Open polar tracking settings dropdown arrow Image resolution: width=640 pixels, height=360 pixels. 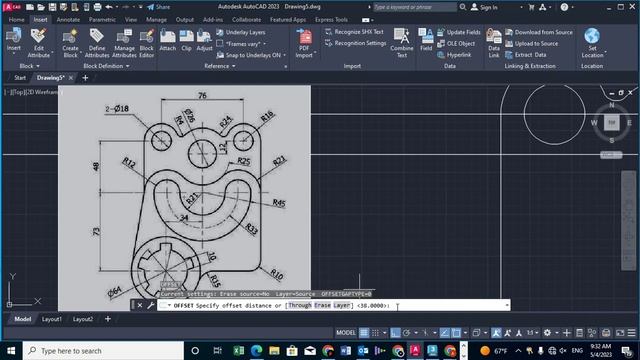[x=416, y=333]
